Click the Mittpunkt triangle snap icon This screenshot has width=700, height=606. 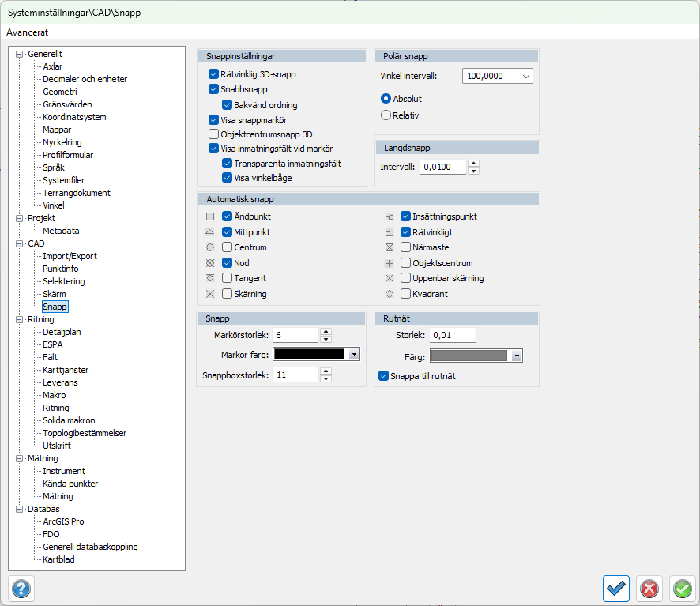[x=210, y=232]
